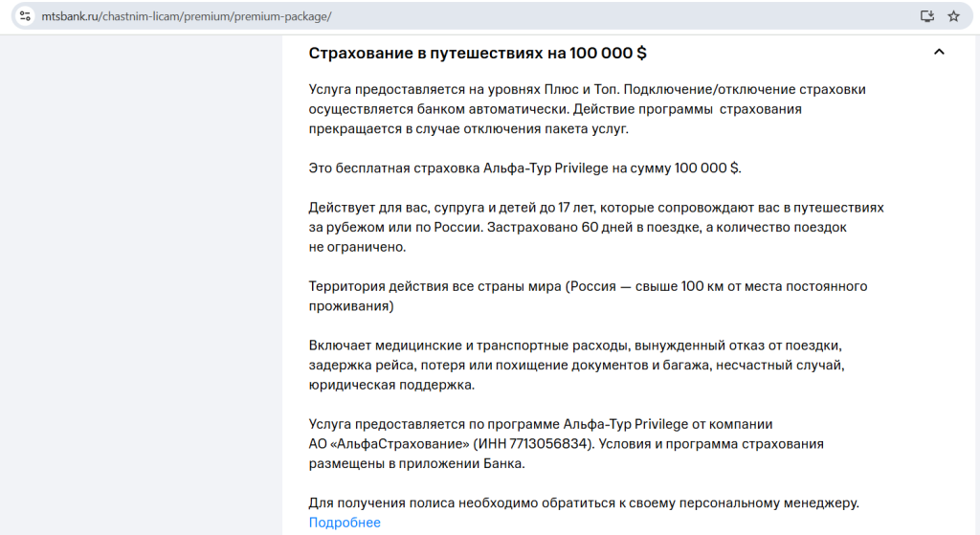The width and height of the screenshot is (980, 535).
Task: Click the paragraph starting "Действует для вас, супруга"
Action: point(595,227)
